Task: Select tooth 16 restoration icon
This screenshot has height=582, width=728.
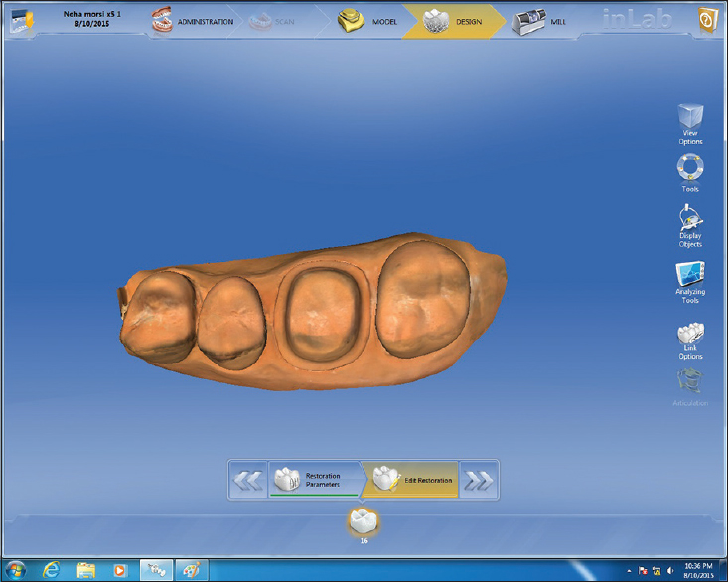Action: [364, 521]
